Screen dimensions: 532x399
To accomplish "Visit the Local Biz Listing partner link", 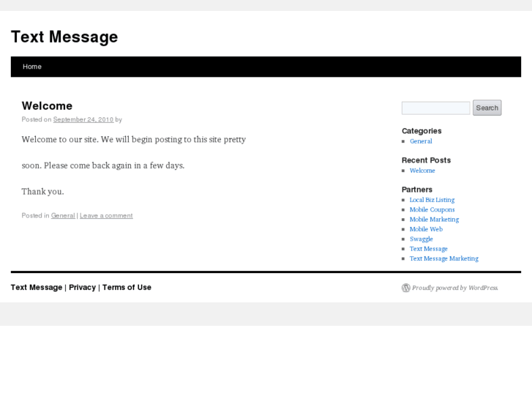I will (432, 200).
